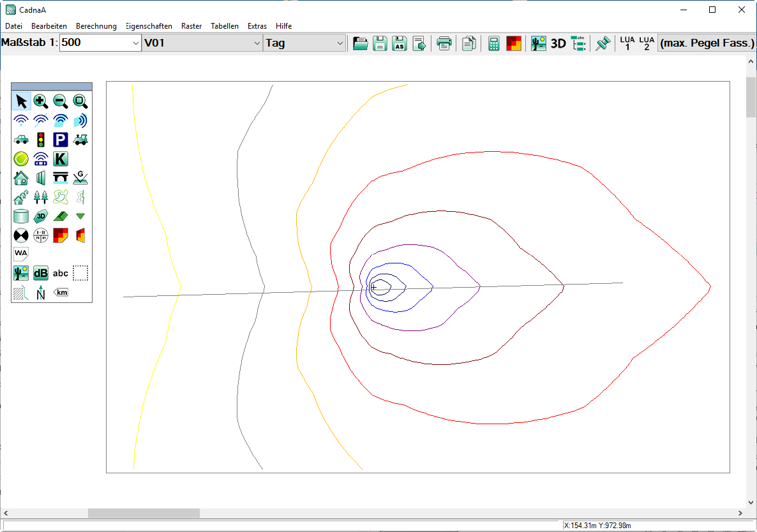Screen dimensions: 757x532
Task: Open file with toolbar folder icon
Action: coord(360,43)
